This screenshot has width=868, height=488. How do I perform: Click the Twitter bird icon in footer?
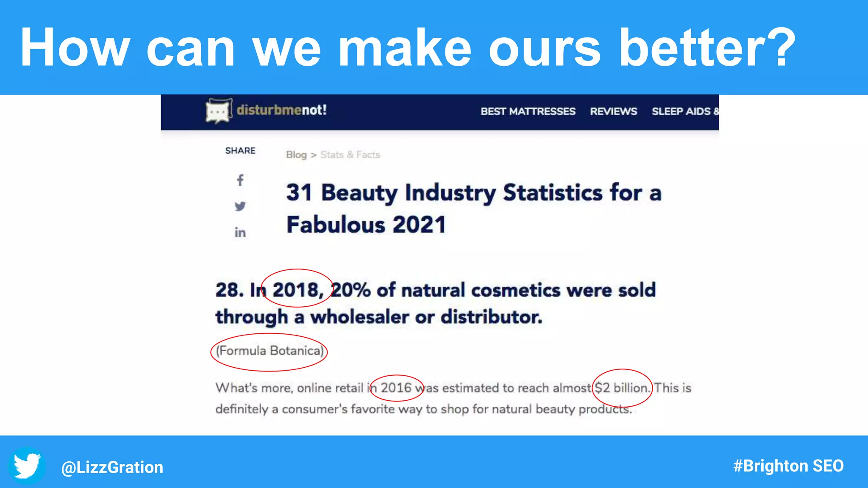click(x=27, y=466)
